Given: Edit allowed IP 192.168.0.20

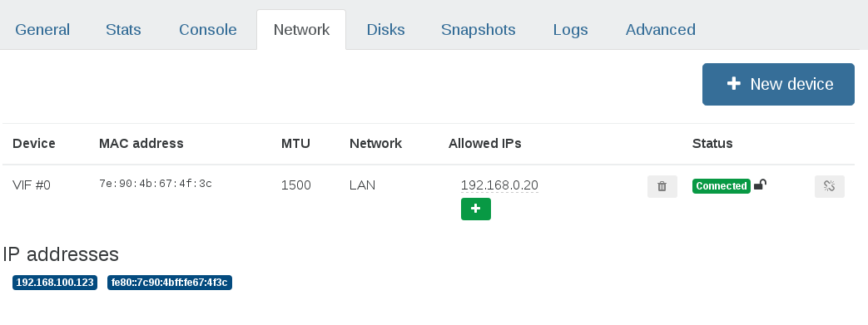Looking at the screenshot, I should [499, 185].
